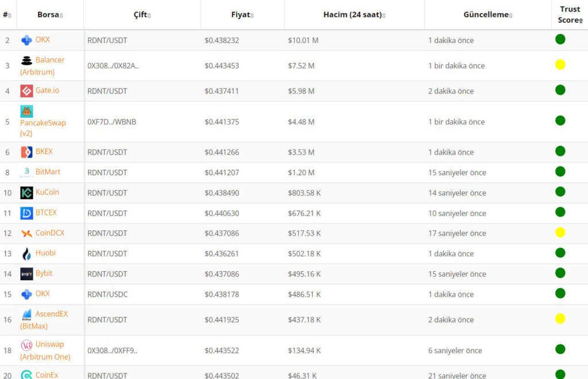Click the volume $10.01 M
The image size is (588, 379).
point(303,40)
